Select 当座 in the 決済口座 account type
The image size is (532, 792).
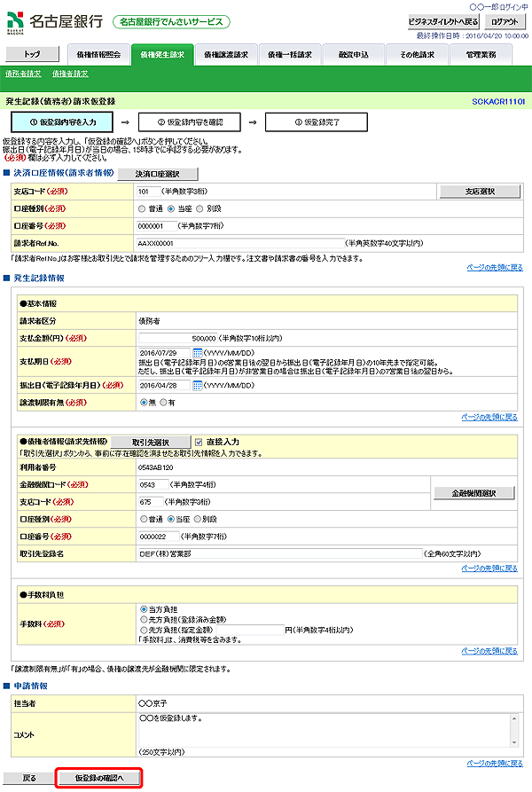tap(171, 208)
